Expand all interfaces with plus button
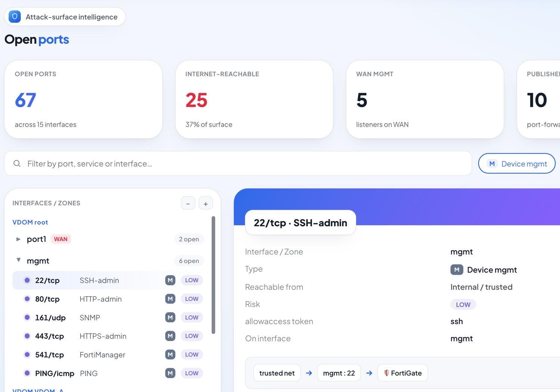 206,203
